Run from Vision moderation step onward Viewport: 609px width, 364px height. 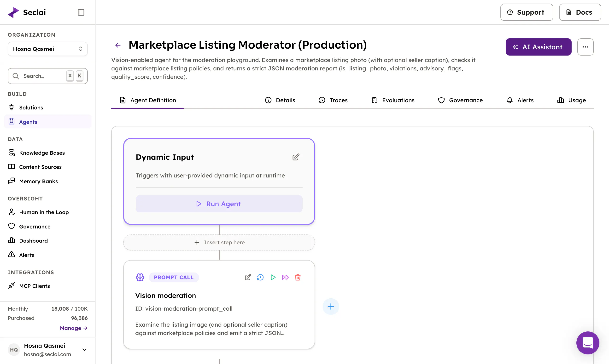[x=285, y=277]
